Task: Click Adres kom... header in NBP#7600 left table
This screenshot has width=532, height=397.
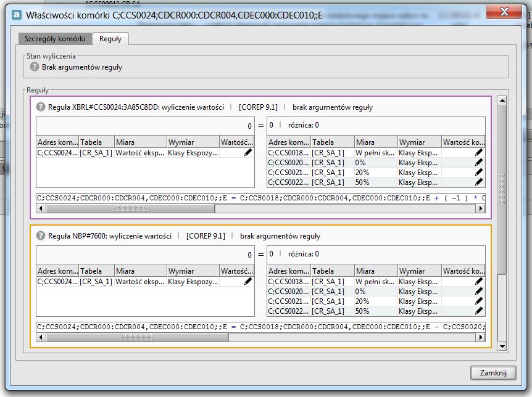Action: coord(57,271)
